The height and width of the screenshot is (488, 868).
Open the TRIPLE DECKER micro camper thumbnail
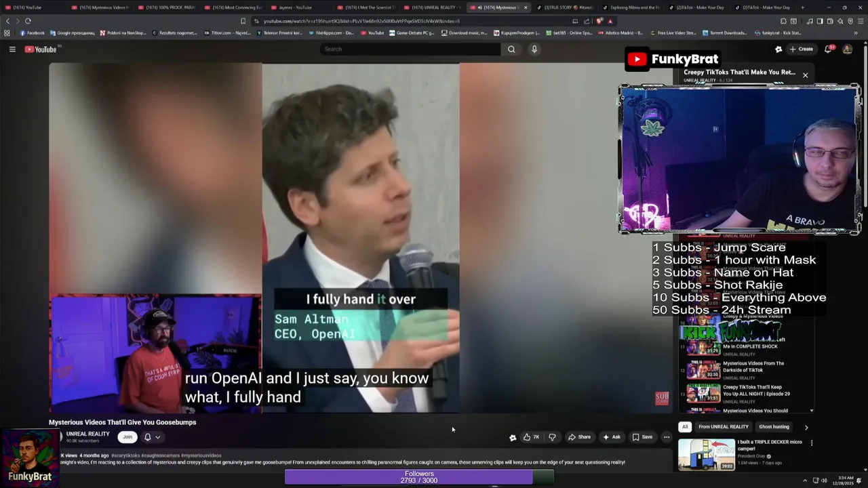[707, 454]
